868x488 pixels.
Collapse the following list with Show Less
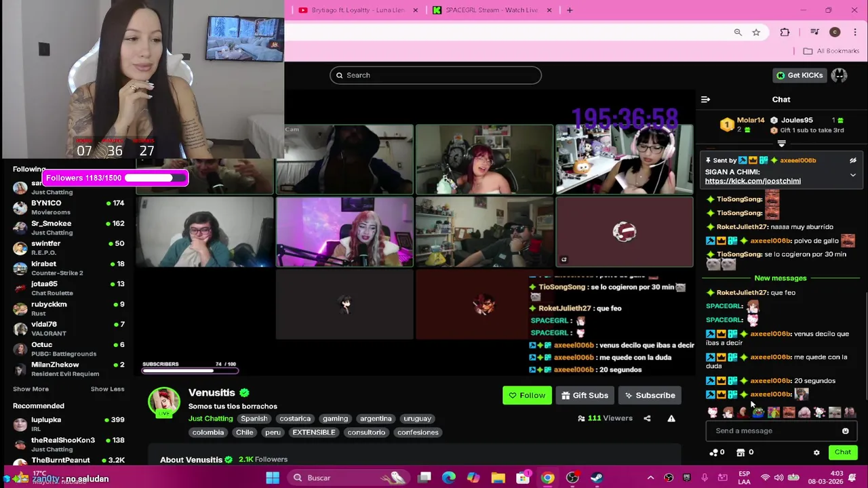[107, 389]
